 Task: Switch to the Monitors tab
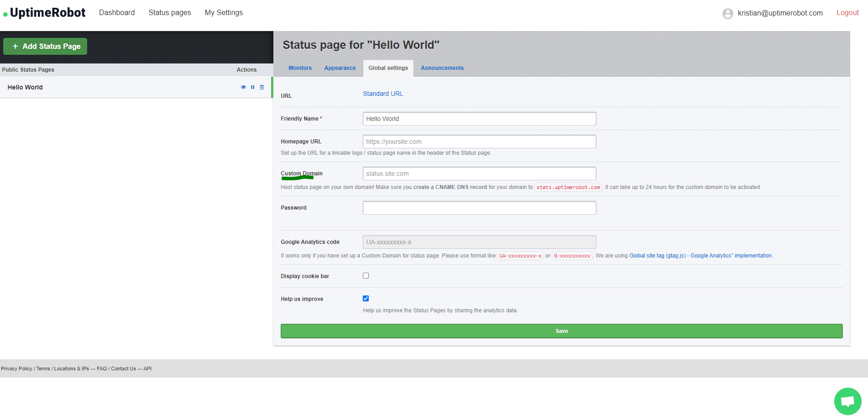click(x=300, y=68)
